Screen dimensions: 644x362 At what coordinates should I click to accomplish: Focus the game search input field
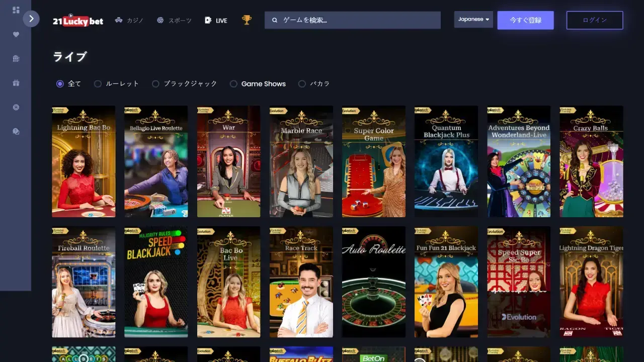(x=357, y=21)
